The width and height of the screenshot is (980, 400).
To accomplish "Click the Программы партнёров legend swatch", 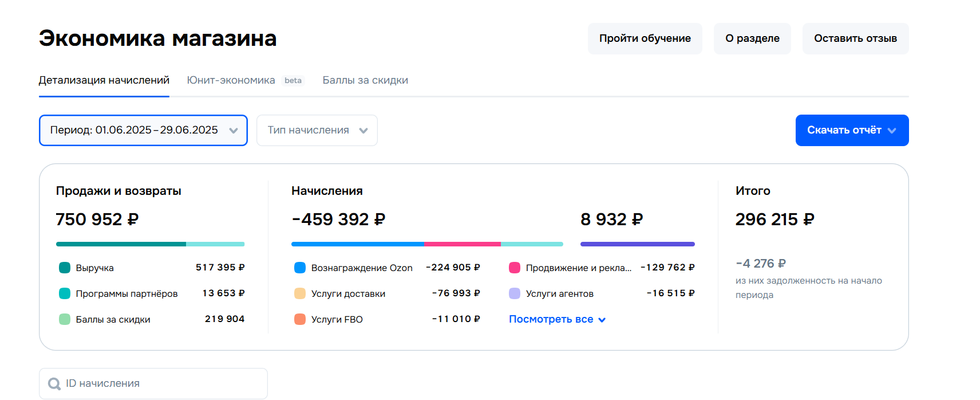I will (x=65, y=293).
